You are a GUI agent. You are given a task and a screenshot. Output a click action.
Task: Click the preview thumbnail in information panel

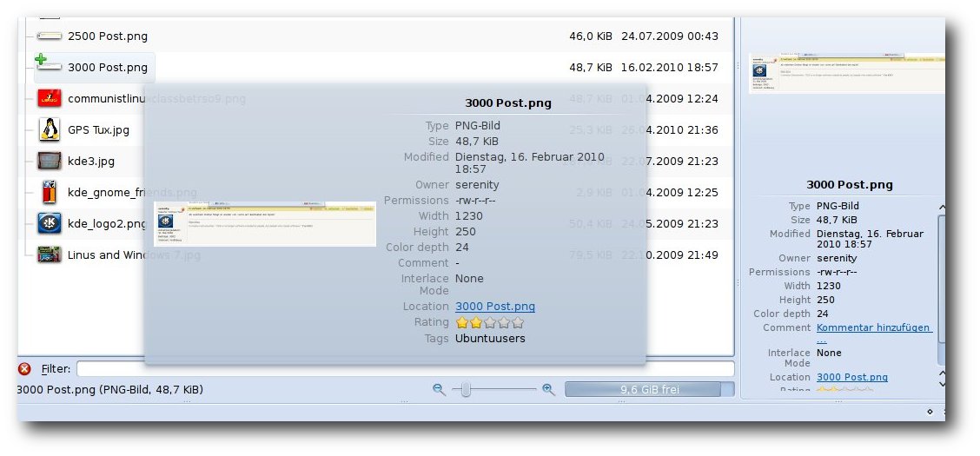tap(847, 73)
